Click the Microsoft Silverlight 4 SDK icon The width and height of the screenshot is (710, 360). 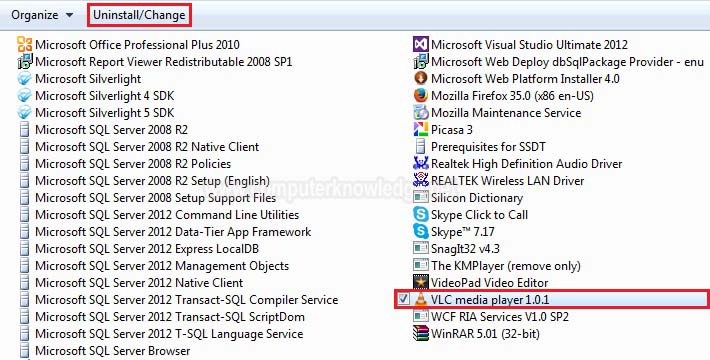[24, 96]
